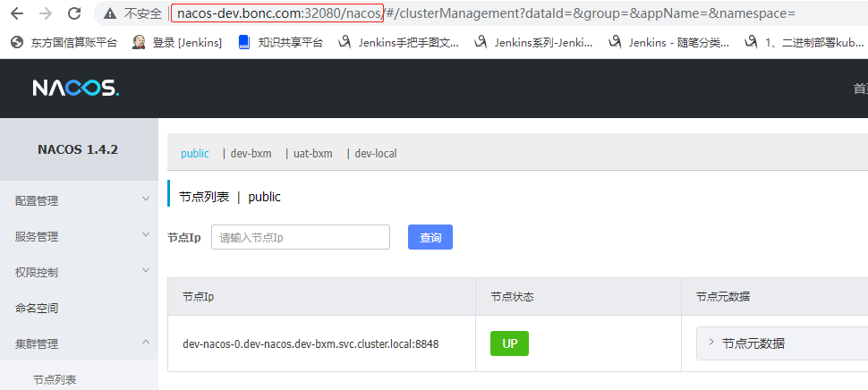Expand the 服务管理 sidebar menu
Image resolution: width=868 pixels, height=390 pixels.
(x=79, y=237)
